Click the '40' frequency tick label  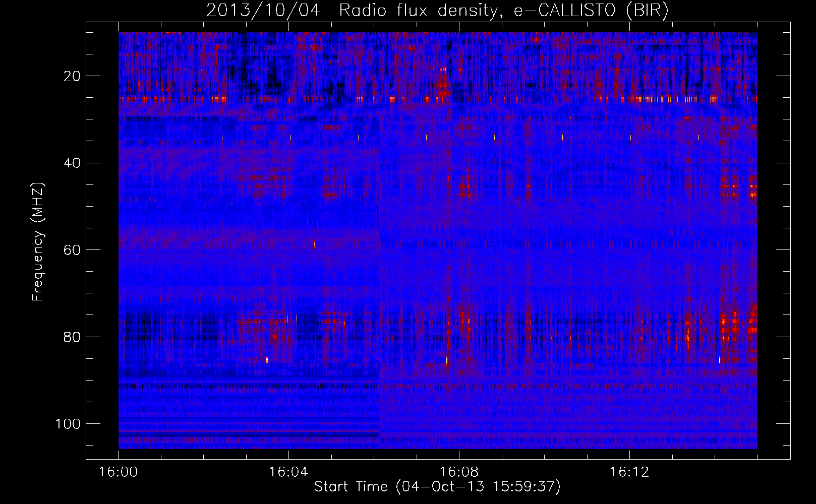coord(72,163)
